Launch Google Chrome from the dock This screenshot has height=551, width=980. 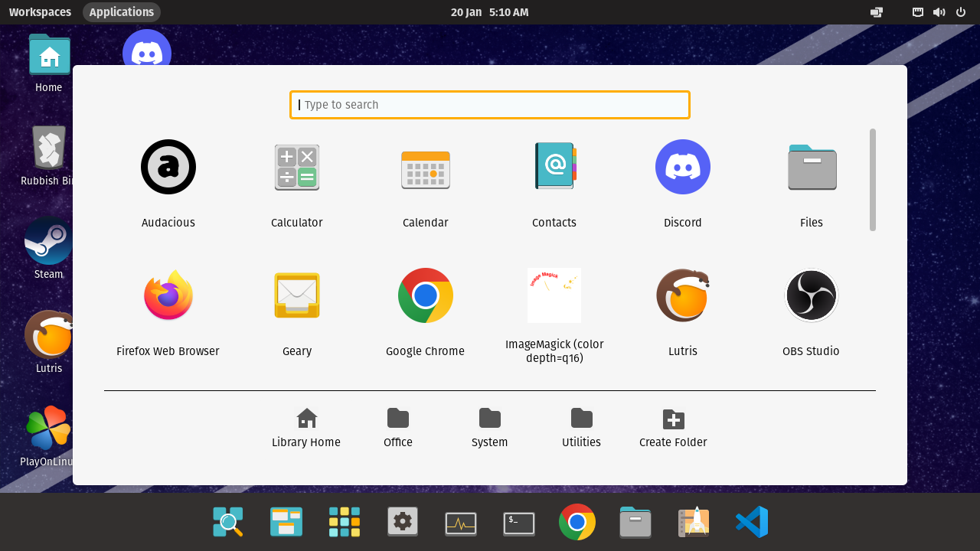[x=577, y=522]
